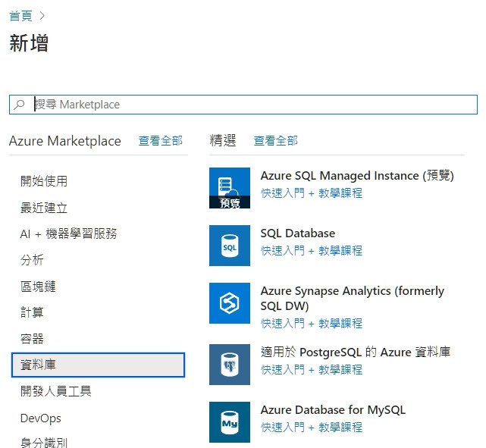Click the Azure Marketplace section heading

point(65,141)
